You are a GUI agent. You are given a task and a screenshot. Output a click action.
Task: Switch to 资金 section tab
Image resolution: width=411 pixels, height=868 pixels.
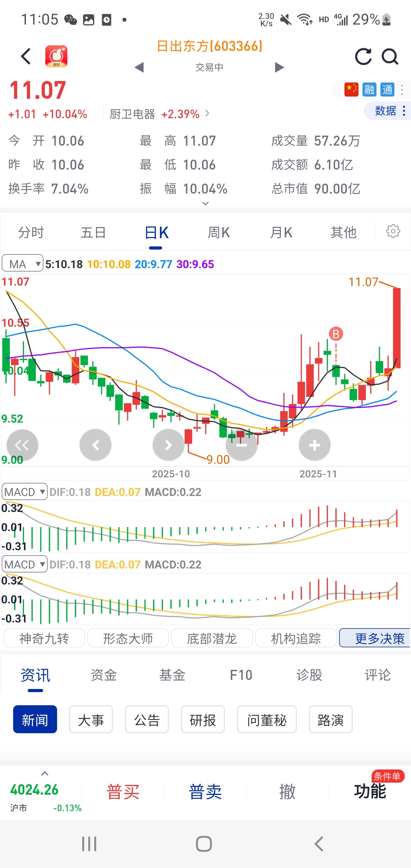click(104, 675)
